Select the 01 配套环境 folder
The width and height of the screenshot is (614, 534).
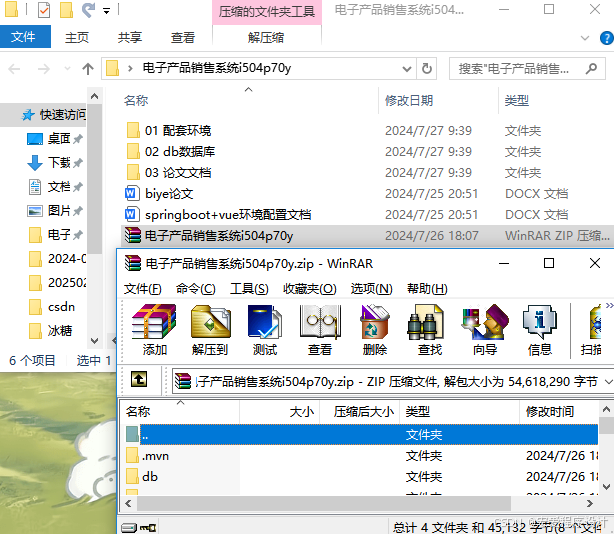(x=177, y=130)
